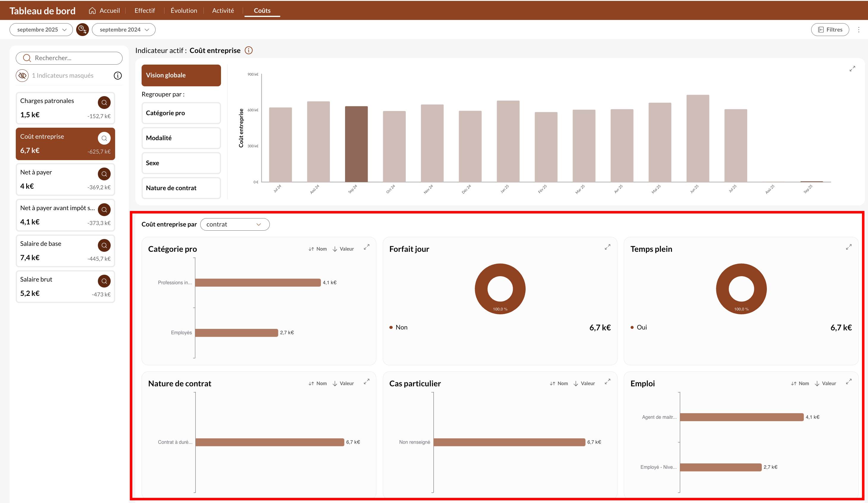Open the septembre 2024 comparison dropdown
Image resolution: width=868 pixels, height=503 pixels.
pyautogui.click(x=124, y=30)
